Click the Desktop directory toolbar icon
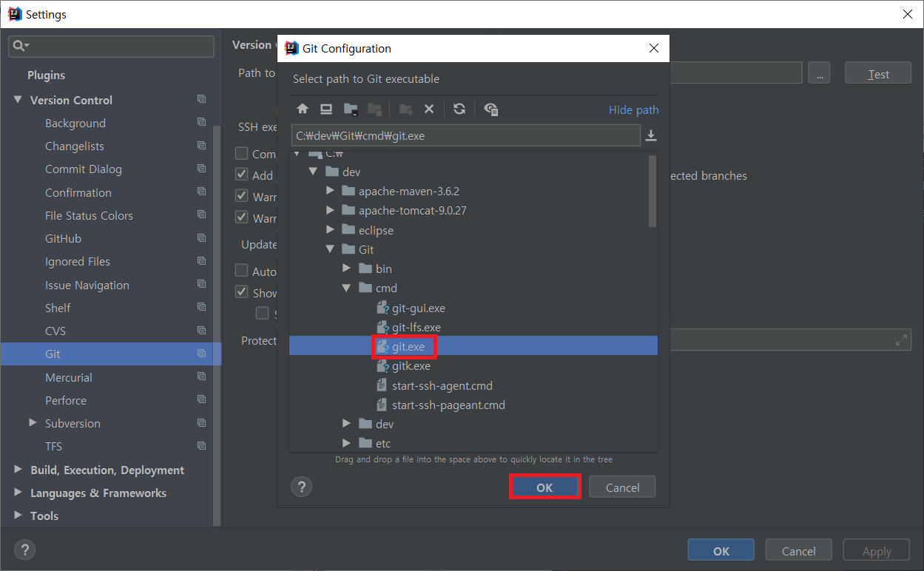The width and height of the screenshot is (924, 571). click(326, 109)
